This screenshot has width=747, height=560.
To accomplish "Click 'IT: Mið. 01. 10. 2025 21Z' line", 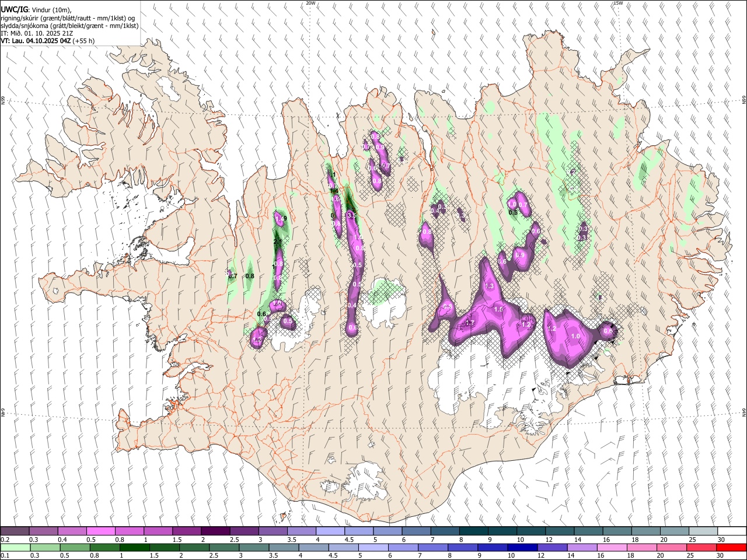I will click(x=37, y=33).
